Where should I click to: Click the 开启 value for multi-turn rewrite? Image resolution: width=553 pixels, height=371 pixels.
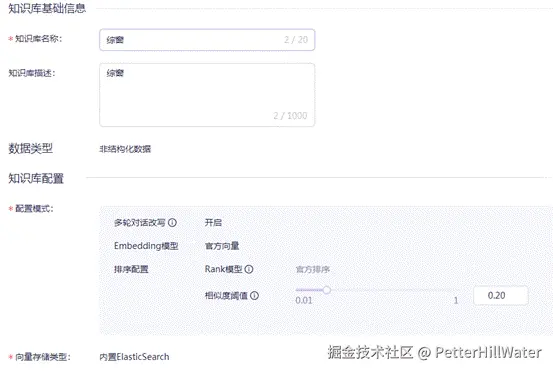[x=213, y=223]
